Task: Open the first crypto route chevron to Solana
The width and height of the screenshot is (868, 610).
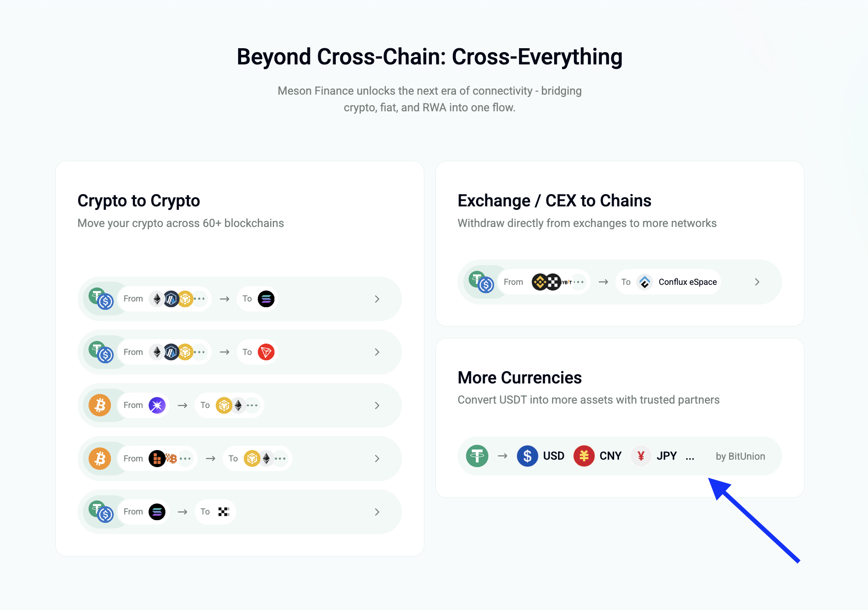Action: click(x=377, y=299)
